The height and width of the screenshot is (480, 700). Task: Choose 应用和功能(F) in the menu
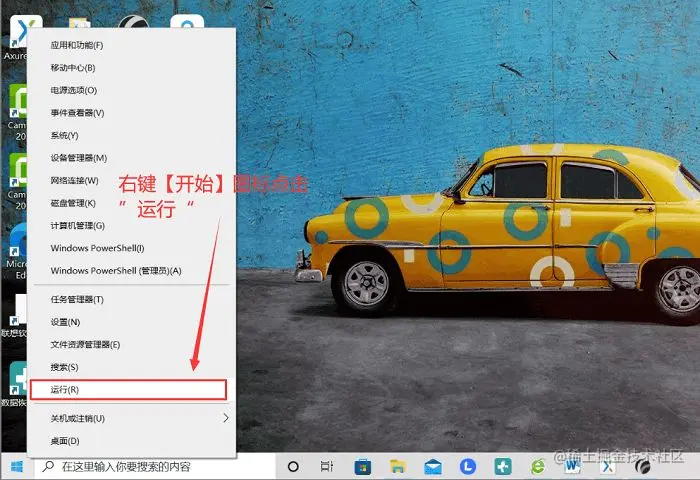click(131, 45)
